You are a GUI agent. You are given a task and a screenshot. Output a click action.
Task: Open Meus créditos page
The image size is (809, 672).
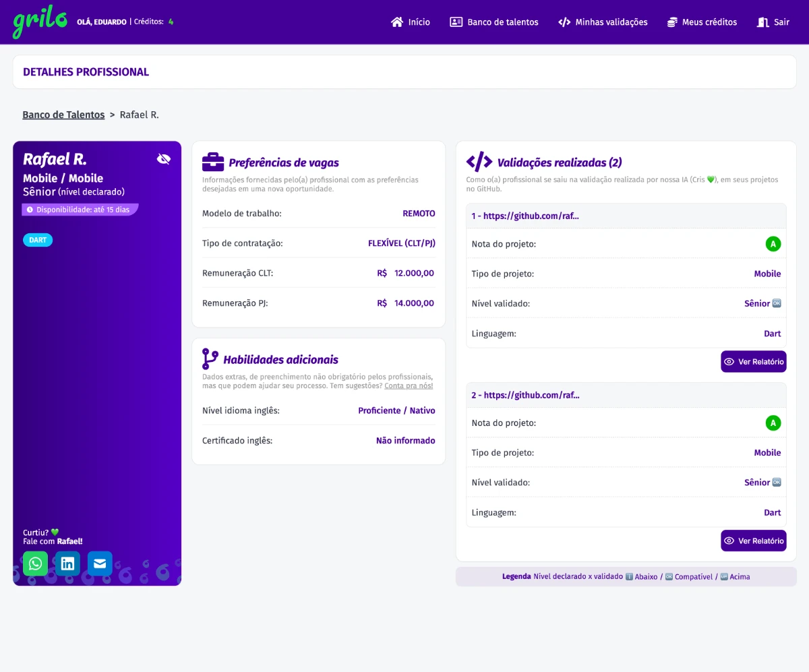click(x=702, y=22)
